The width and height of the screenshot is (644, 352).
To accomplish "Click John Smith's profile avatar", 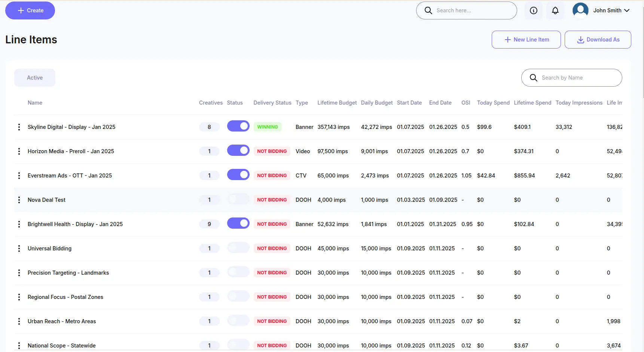I will point(580,10).
